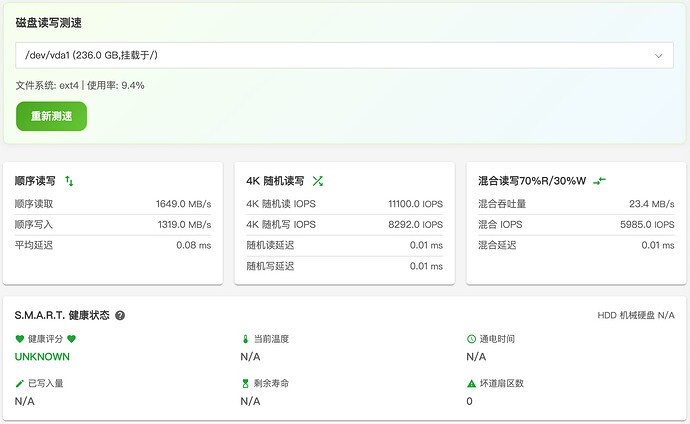Viewport: 690px width, 424px height.
Task: Select the 磁盘读写测速 heading text
Action: coord(48,23)
